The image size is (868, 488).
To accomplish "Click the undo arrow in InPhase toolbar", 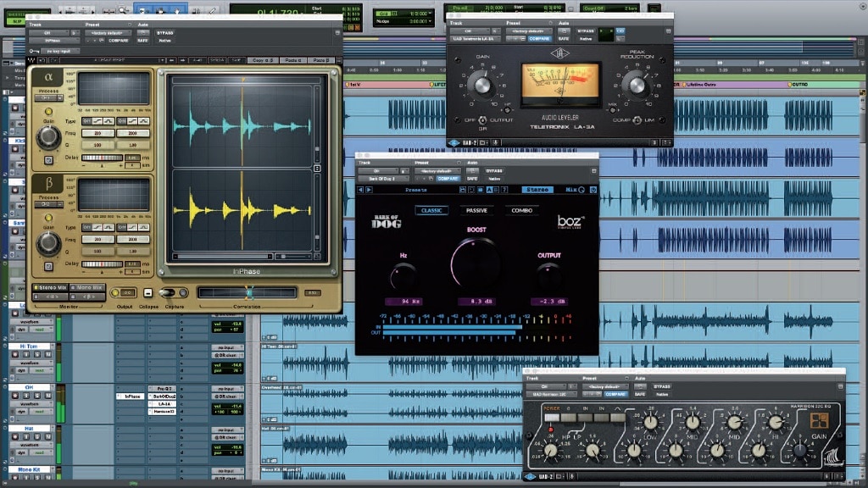I will click(42, 60).
